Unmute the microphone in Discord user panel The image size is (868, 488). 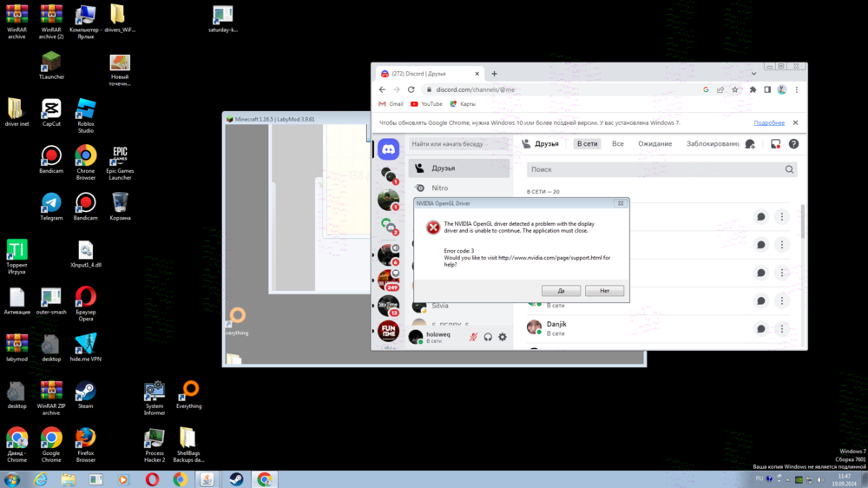[473, 337]
